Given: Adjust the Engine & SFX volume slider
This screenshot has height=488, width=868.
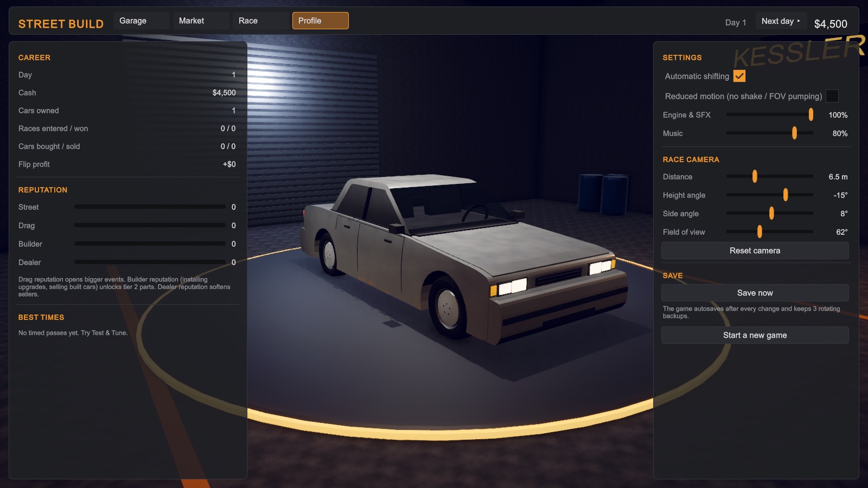Looking at the screenshot, I should [770, 114].
